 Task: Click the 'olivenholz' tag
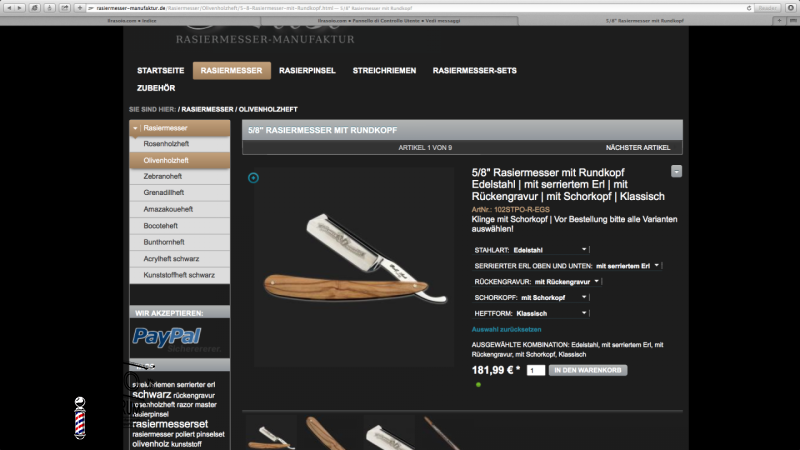pyautogui.click(x=151, y=444)
